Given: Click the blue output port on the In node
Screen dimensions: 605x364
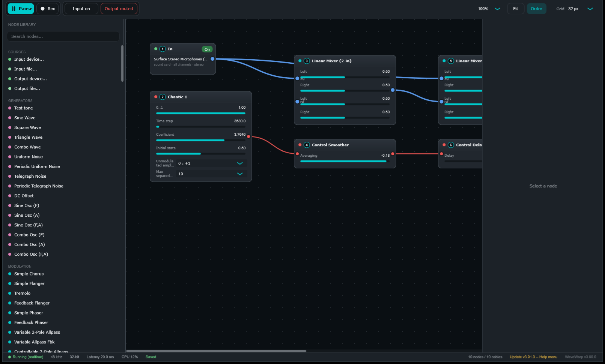Looking at the screenshot, I should [x=212, y=59].
